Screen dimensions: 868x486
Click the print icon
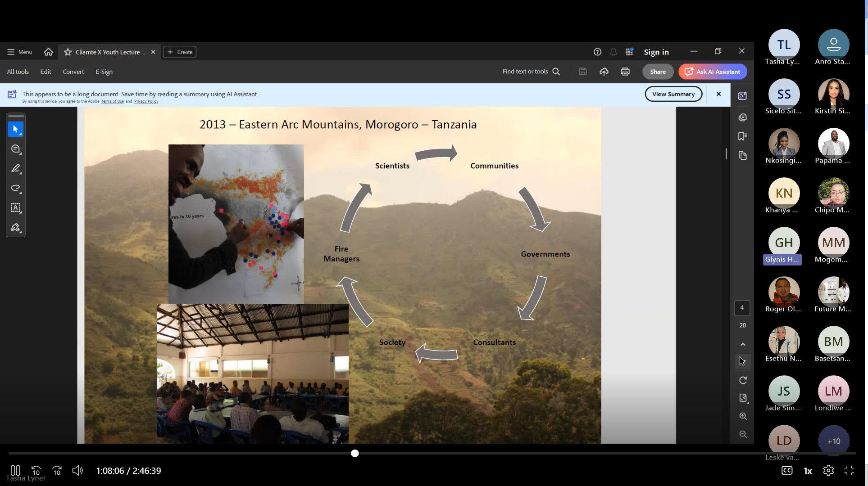pos(625,72)
